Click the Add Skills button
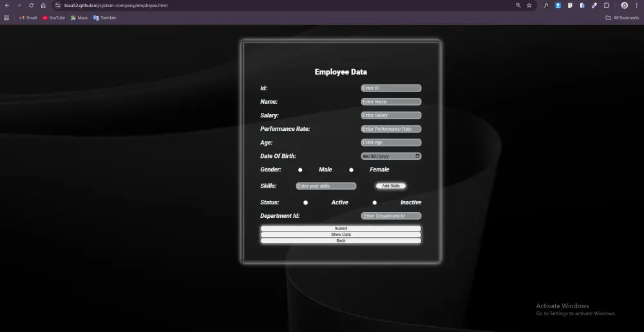Screen dimensions: 644x332 coord(391,186)
